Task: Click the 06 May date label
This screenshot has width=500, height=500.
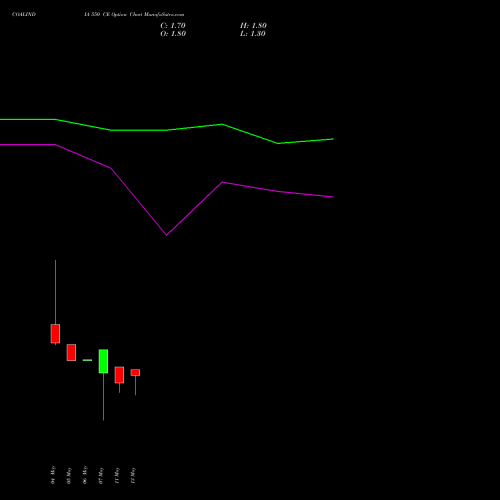Action: tap(85, 475)
